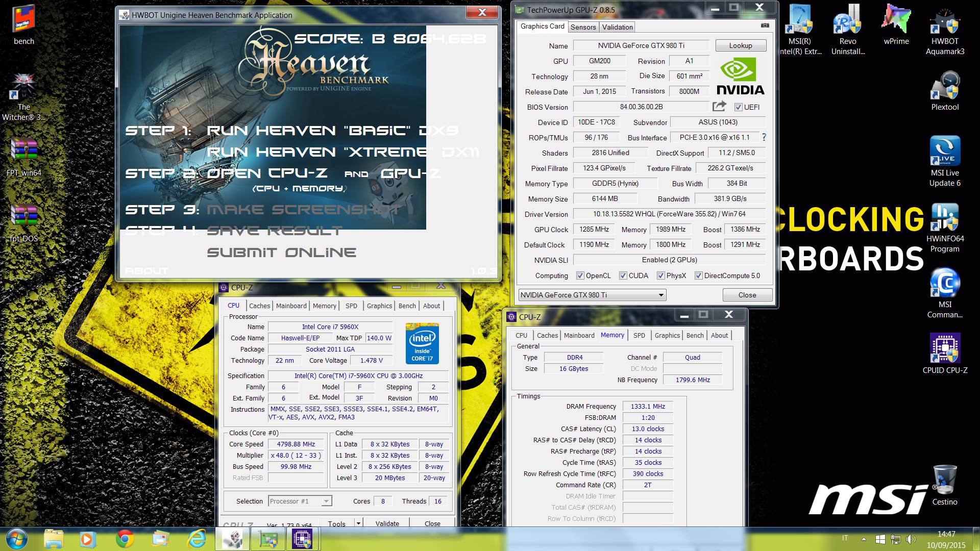
Task: Launch The Witcher 3 desktop icon
Action: tap(23, 97)
